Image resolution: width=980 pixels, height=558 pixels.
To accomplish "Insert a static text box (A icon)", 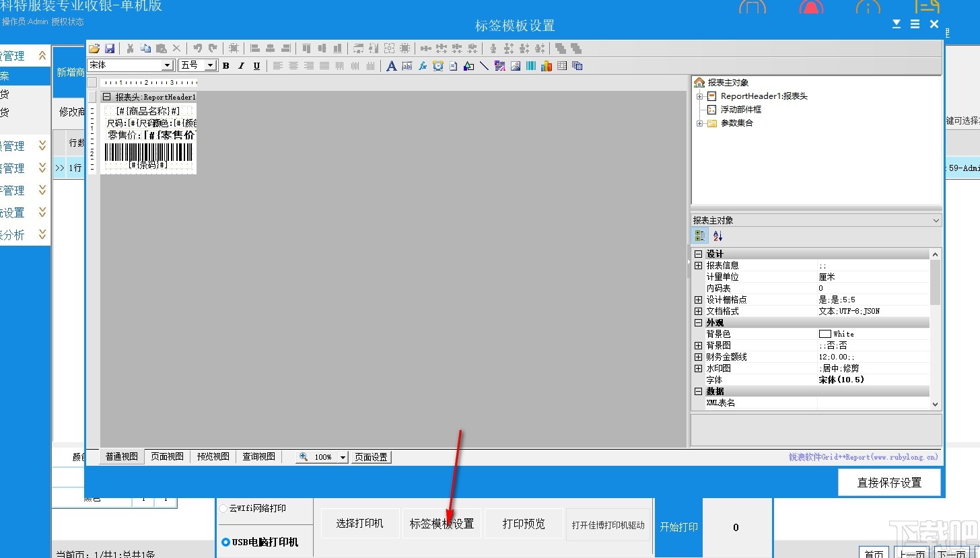I will pos(392,66).
